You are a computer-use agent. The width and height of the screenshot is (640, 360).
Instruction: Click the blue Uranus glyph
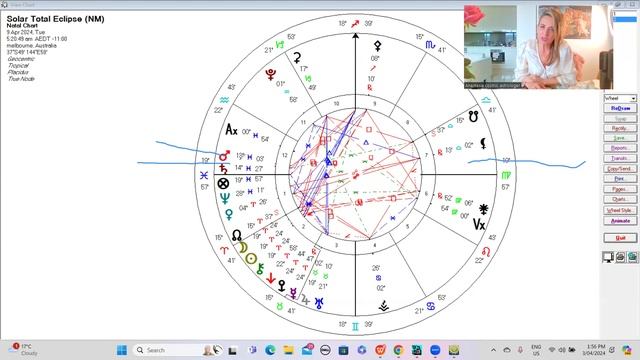coord(319,303)
